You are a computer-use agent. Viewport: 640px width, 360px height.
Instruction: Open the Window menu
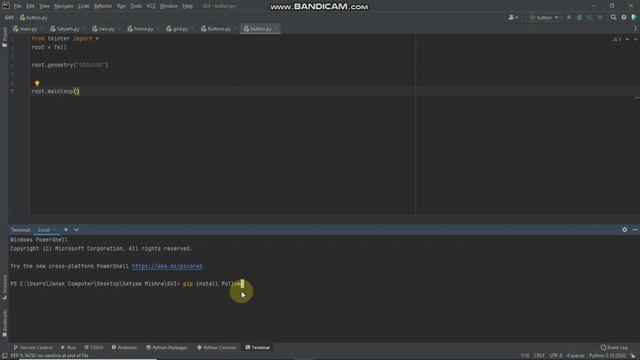(x=169, y=6)
